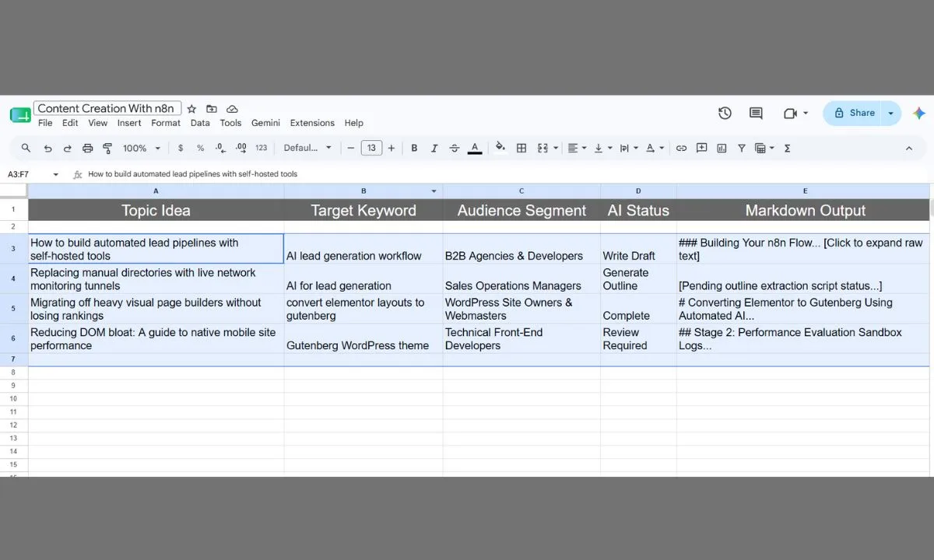Collapse the toolbar with the chevron
934x560 pixels.
click(x=908, y=148)
